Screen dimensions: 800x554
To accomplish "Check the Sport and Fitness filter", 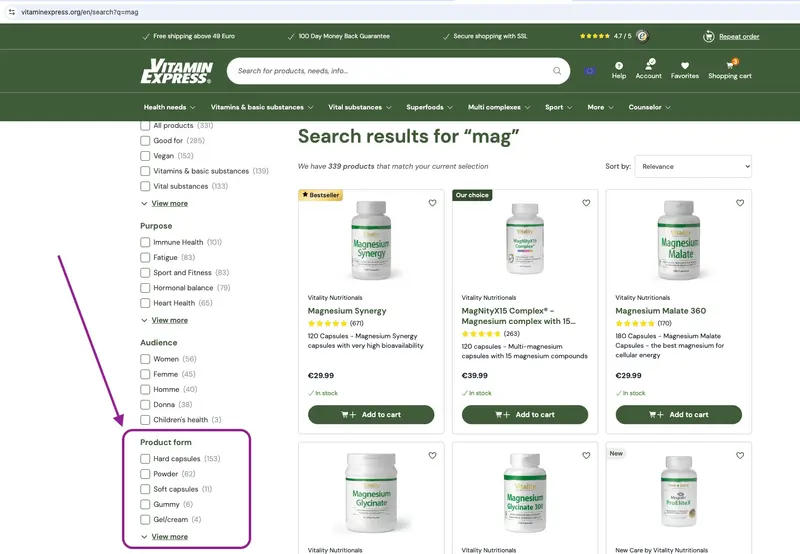I will [x=145, y=273].
